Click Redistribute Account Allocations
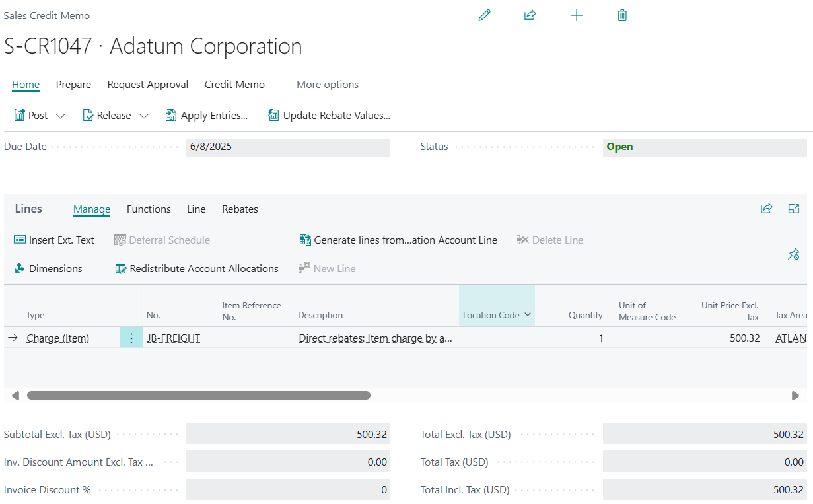Screen dimensions: 813x504 coord(197,268)
